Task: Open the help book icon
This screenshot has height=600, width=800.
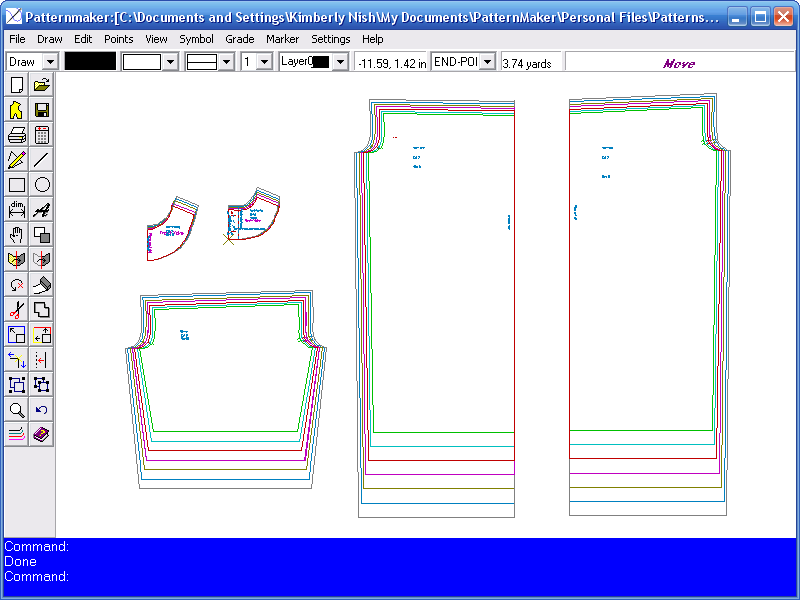Action: [41, 434]
